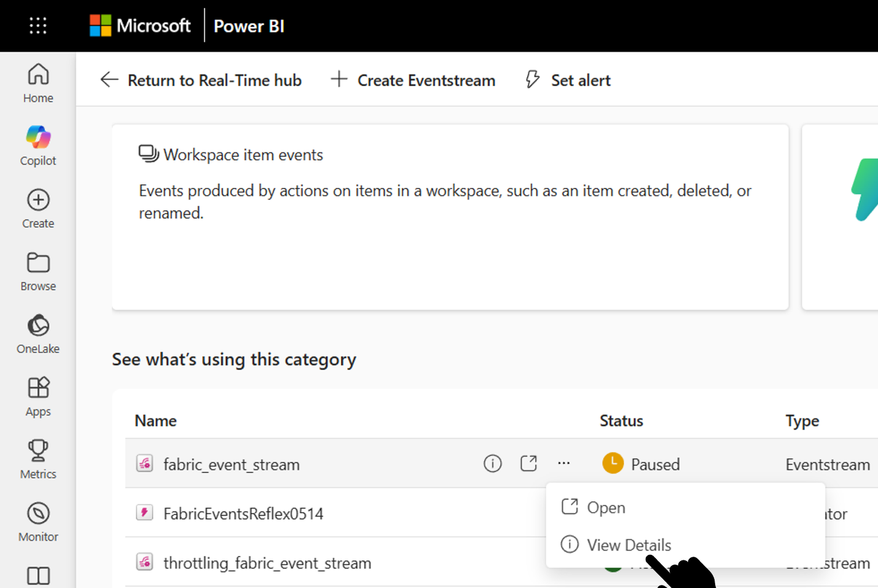Open Apps from the navigation pane
This screenshot has height=588, width=878.
[37, 396]
